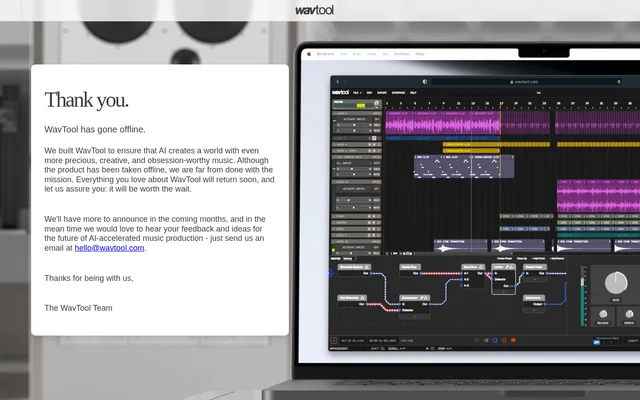
Task: Click the pencil edit icon on the Compressor node
Action: [x=422, y=298]
